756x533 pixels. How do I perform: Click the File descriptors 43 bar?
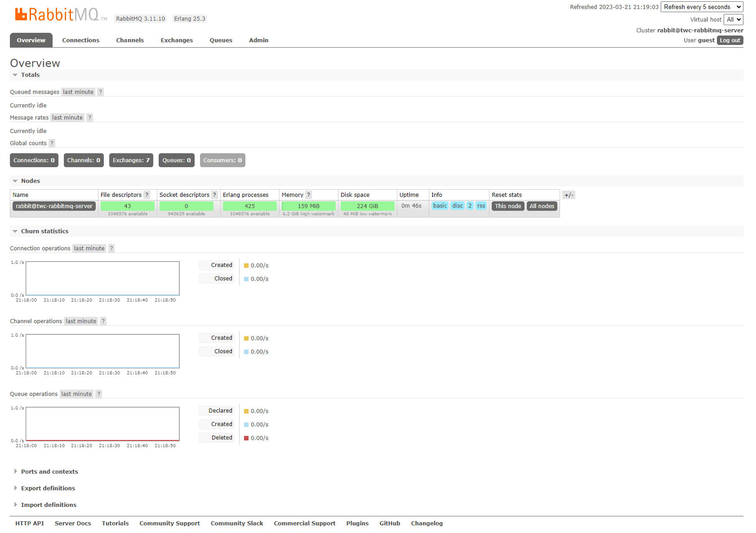(x=128, y=206)
